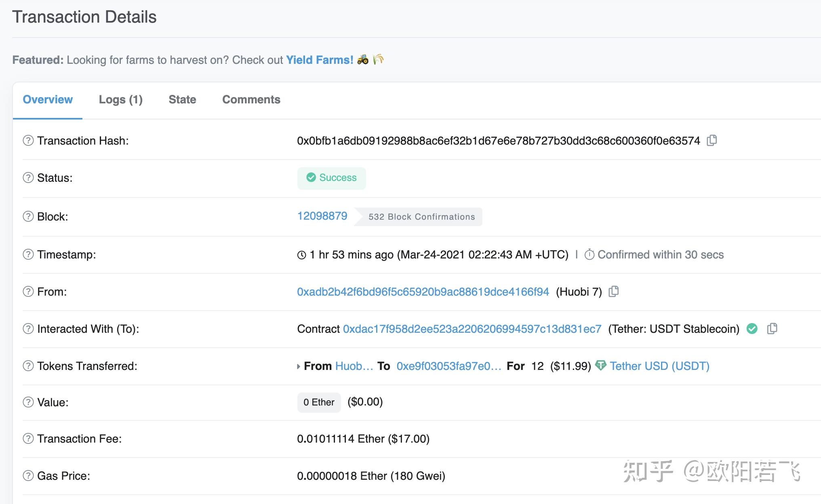Image resolution: width=821 pixels, height=504 pixels.
Task: Toggle the question mark next to Status
Action: click(x=28, y=177)
